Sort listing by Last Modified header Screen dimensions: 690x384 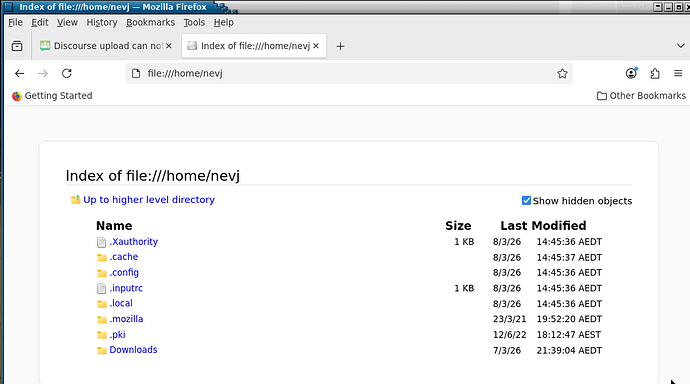543,226
